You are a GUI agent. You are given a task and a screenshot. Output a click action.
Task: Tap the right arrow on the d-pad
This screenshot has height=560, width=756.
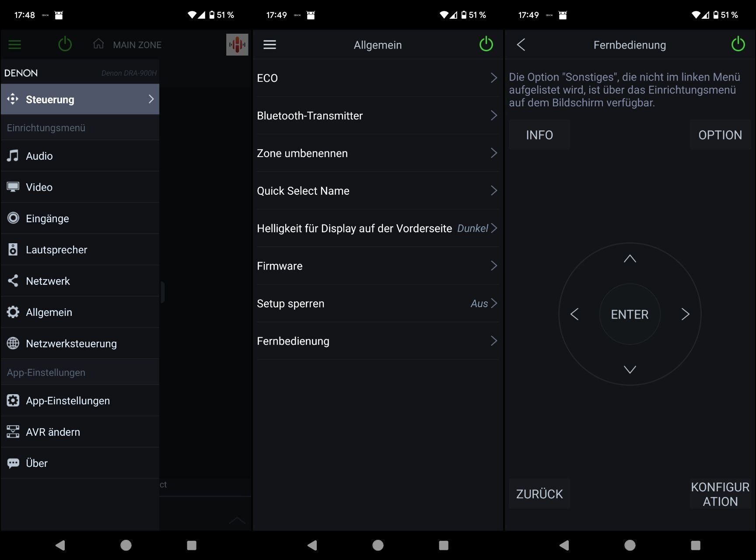tap(686, 314)
